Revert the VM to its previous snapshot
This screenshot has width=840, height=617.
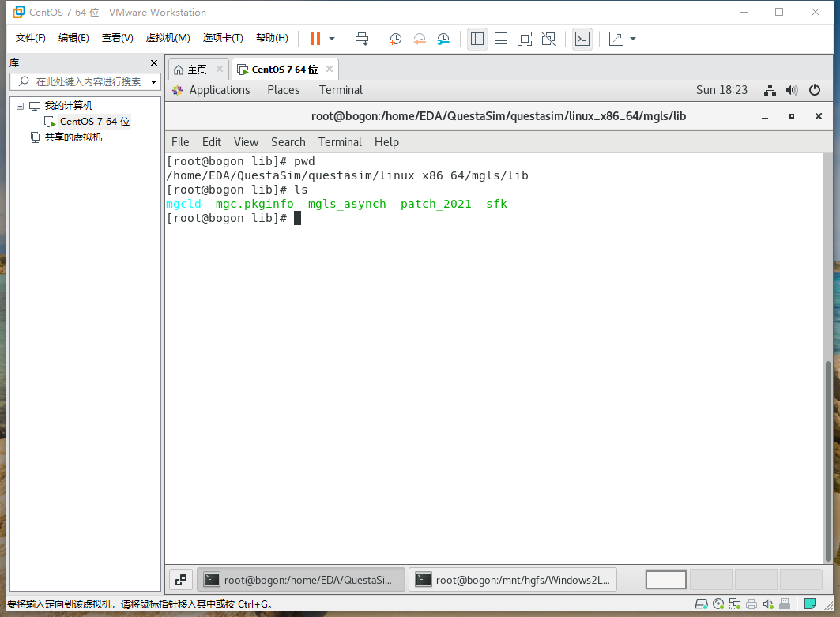point(420,39)
